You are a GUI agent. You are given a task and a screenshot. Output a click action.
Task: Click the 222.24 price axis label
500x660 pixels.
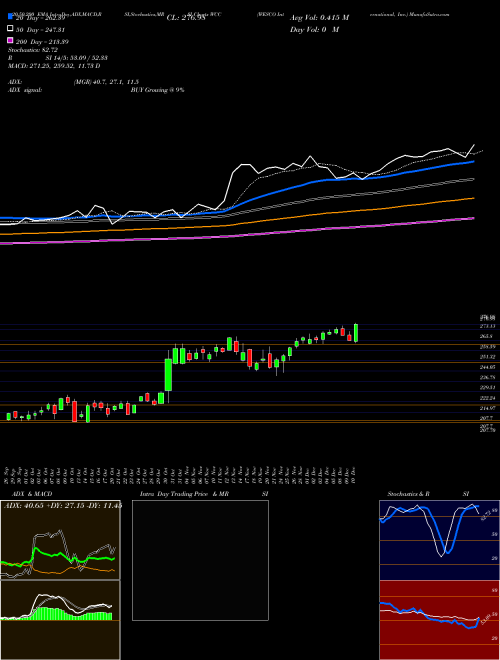point(487,398)
